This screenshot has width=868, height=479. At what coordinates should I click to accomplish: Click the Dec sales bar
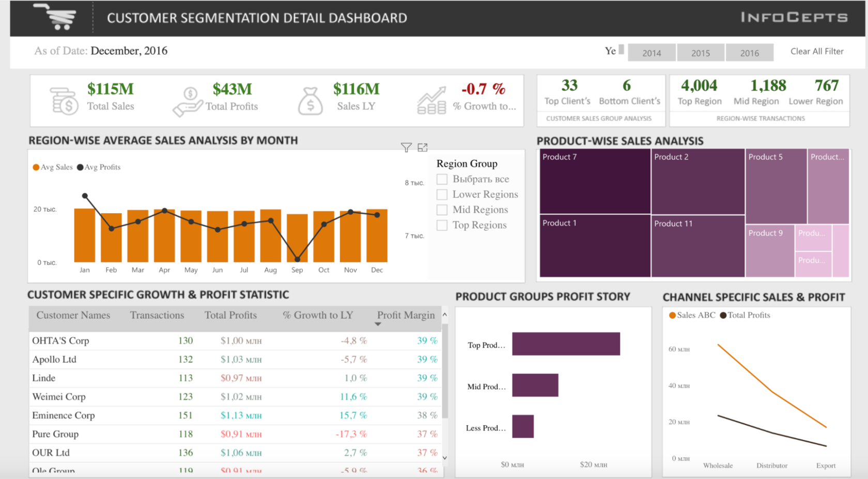coord(377,236)
